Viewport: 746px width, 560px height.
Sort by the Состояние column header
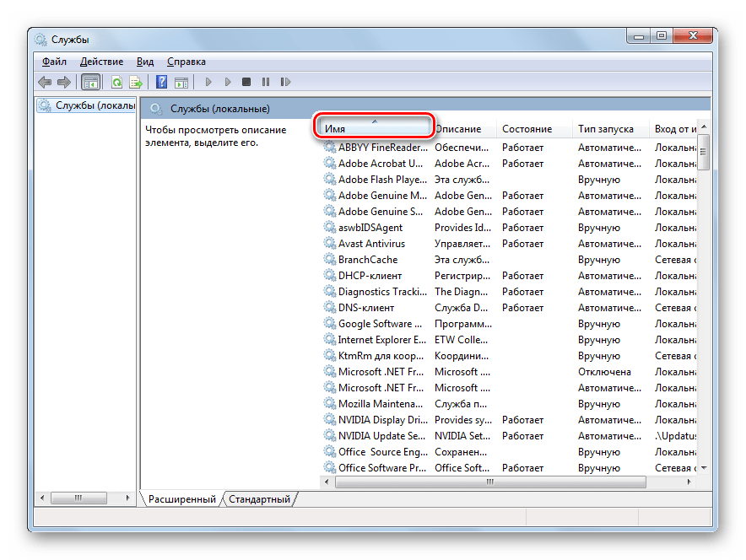[x=527, y=129]
